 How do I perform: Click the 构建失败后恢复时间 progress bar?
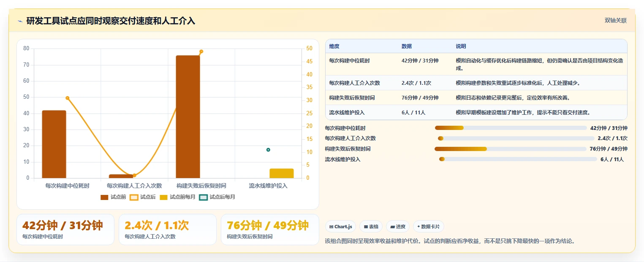pyautogui.click(x=511, y=149)
